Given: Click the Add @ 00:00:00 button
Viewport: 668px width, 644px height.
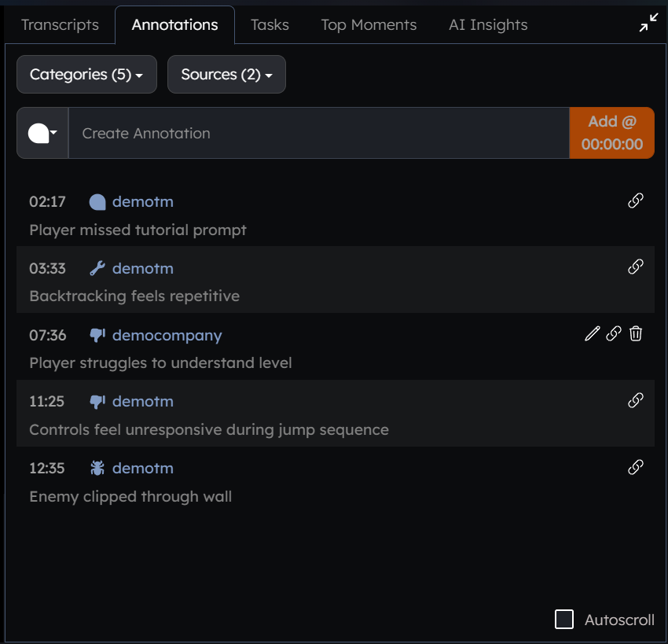Looking at the screenshot, I should coord(611,133).
